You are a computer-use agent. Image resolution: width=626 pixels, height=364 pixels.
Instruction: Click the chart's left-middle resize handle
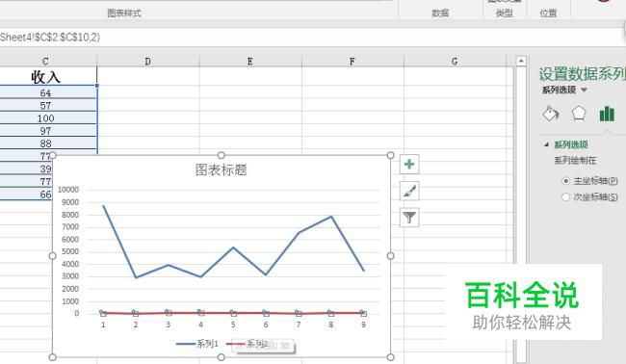pyautogui.click(x=52, y=256)
